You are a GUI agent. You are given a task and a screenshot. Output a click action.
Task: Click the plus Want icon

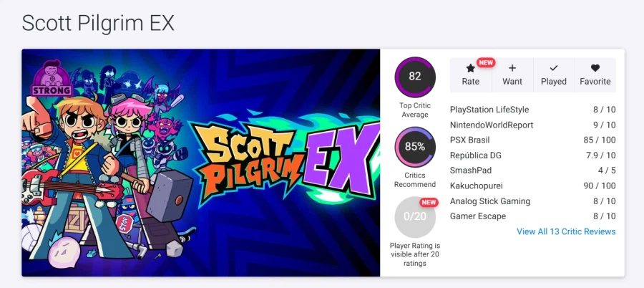(512, 69)
